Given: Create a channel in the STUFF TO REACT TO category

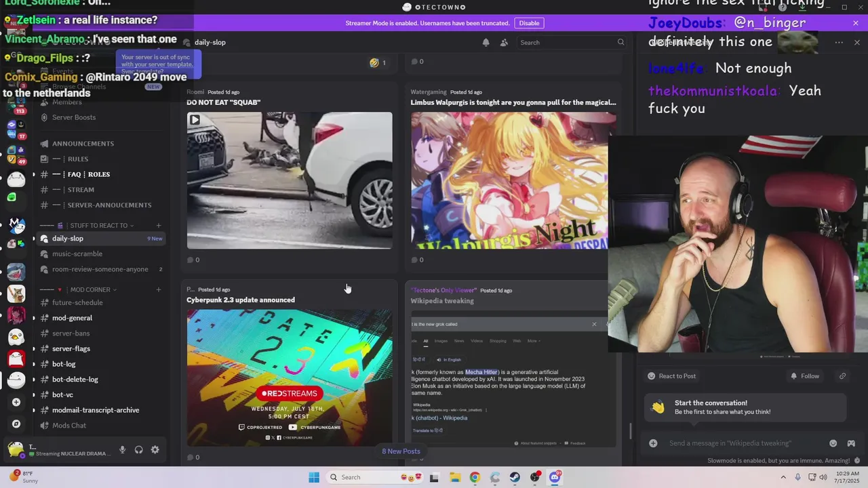Looking at the screenshot, I should click(159, 225).
